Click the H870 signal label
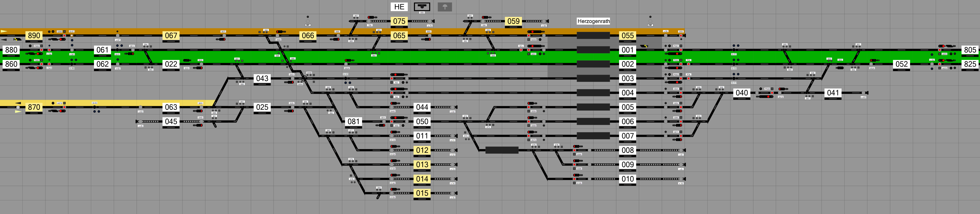Viewport: 980px width, 214px height. pos(59,103)
